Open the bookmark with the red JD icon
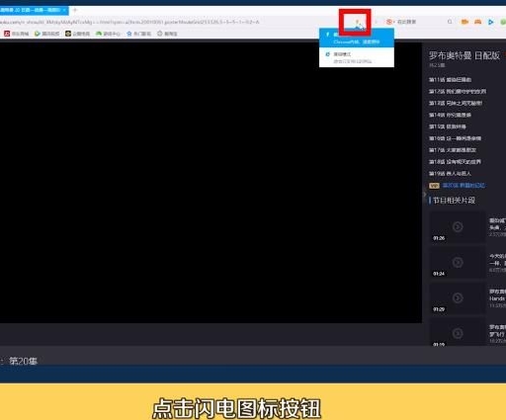506x420 pixels. (16, 34)
